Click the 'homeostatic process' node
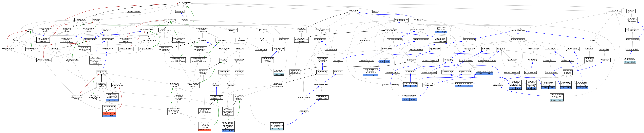The height and width of the screenshot is (133, 644). tap(631, 11)
